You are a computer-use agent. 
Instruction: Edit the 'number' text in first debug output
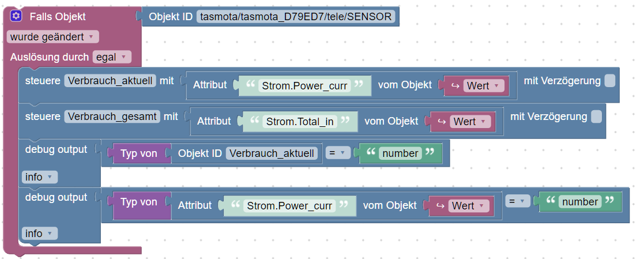(401, 153)
